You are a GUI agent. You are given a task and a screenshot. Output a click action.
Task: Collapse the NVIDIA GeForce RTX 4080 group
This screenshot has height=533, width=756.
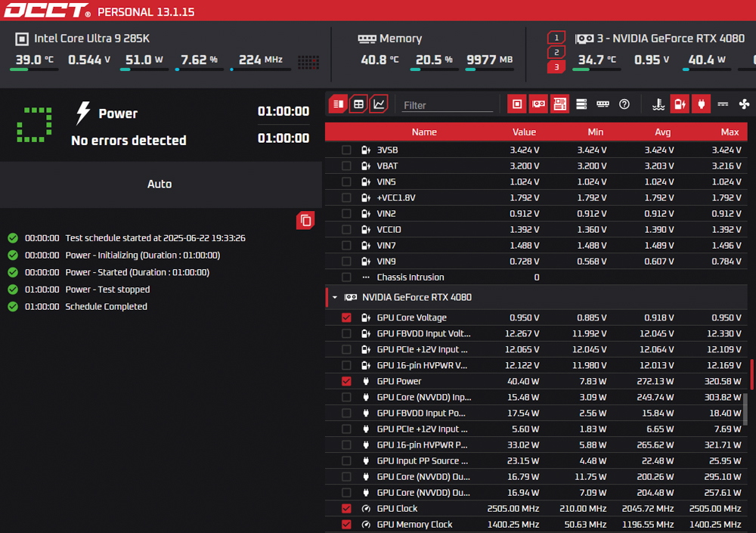point(335,298)
